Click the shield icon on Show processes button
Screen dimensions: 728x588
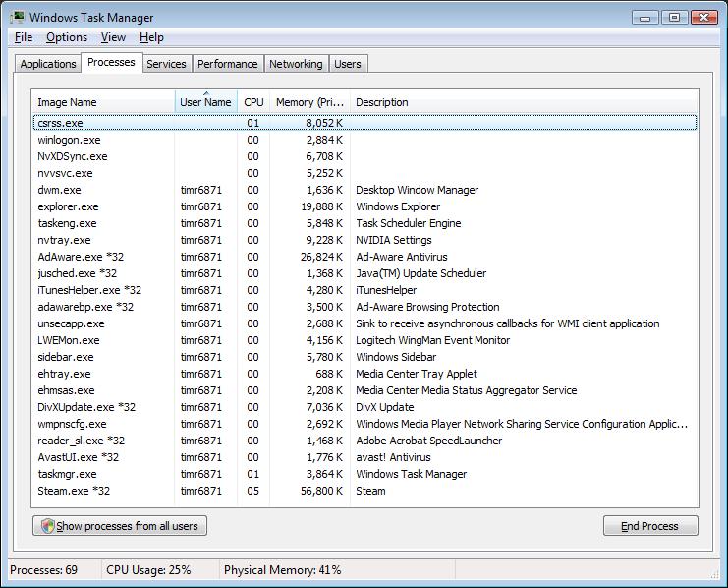click(x=47, y=526)
